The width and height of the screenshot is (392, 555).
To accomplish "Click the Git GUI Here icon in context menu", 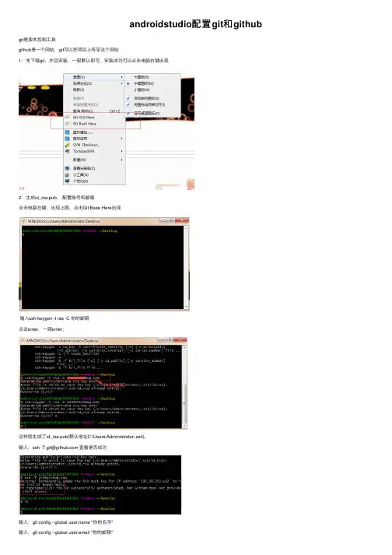I will (67, 118).
